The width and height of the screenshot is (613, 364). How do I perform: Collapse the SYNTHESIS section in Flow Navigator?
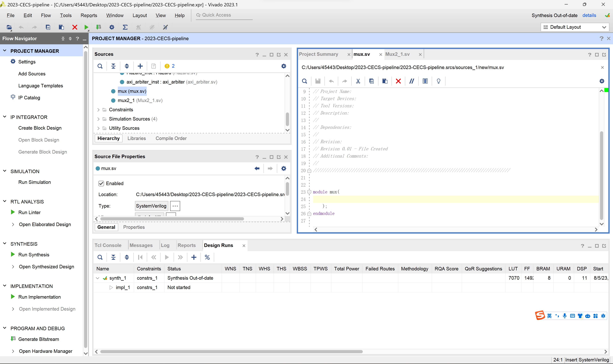[x=5, y=244]
